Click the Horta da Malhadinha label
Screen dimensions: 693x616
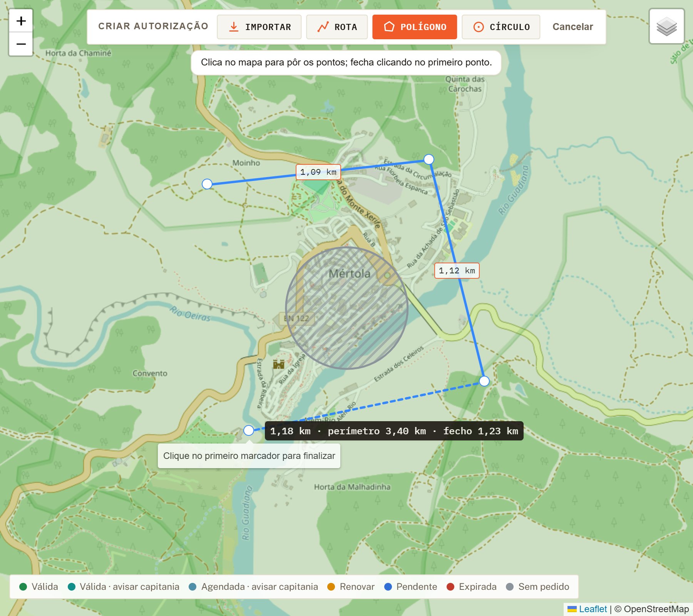click(352, 487)
